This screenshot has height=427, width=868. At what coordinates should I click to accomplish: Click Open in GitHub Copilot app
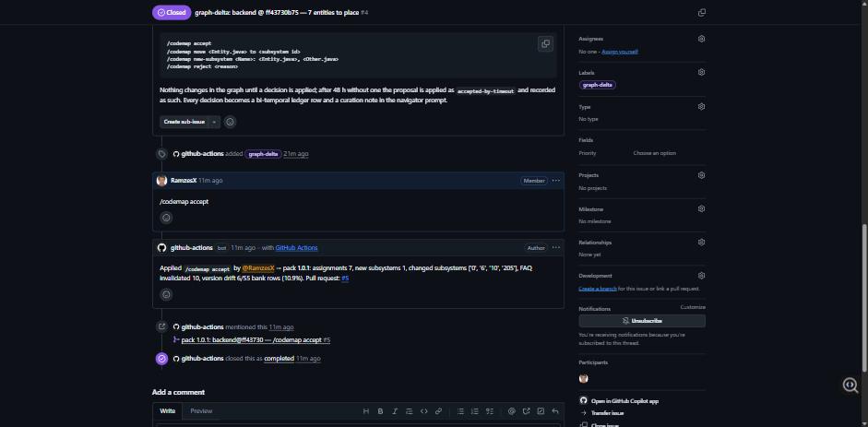click(x=624, y=401)
